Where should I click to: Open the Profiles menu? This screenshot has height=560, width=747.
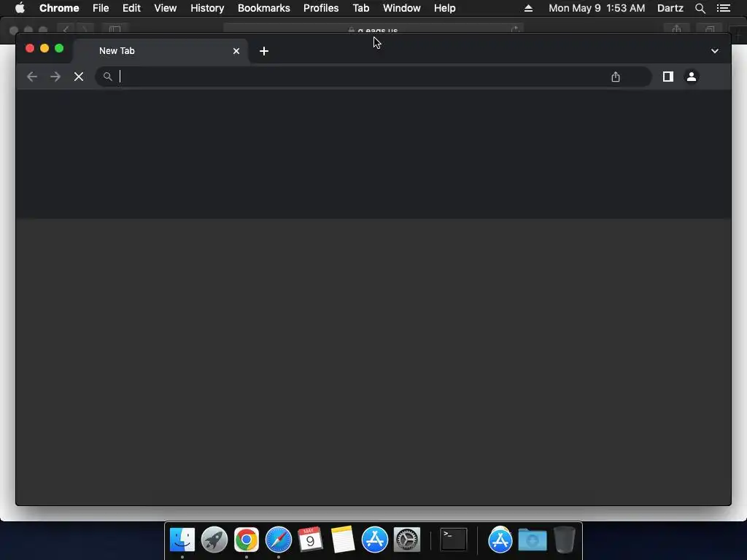[x=321, y=8]
